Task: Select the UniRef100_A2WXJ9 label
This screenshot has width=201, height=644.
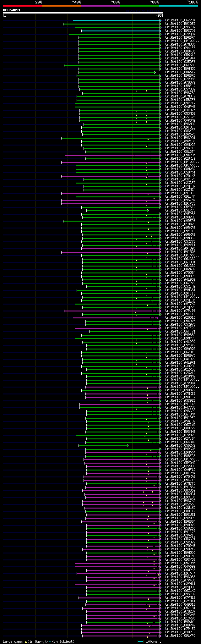Action: [x=180, y=159]
